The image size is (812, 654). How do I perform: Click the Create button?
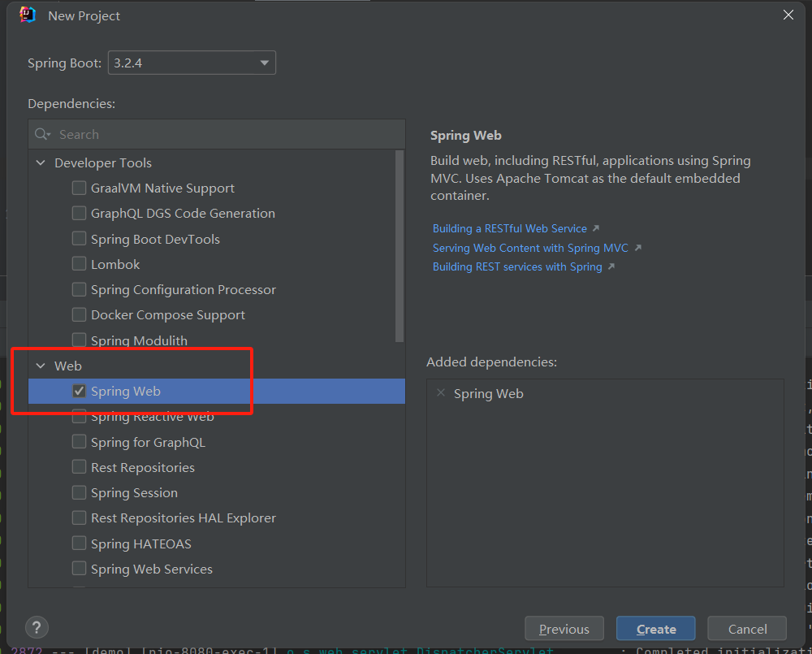(655, 629)
